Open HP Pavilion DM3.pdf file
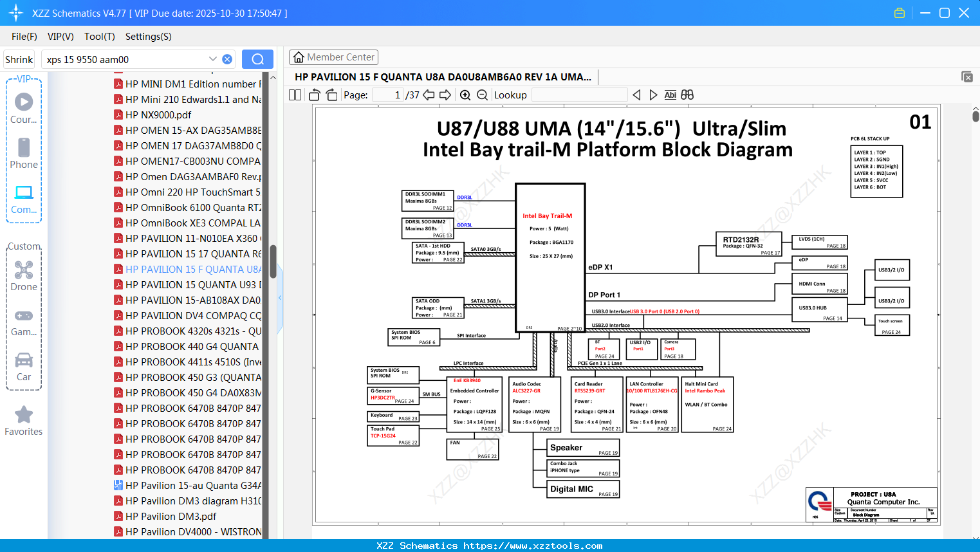Image resolution: width=980 pixels, height=552 pixels. [x=165, y=517]
